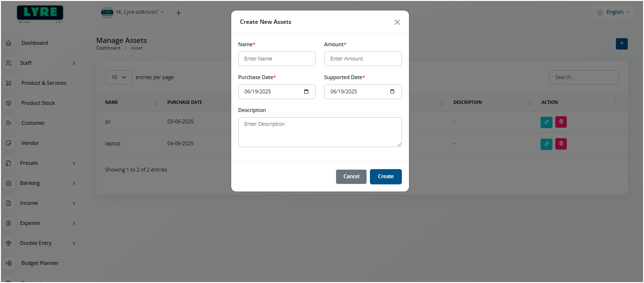
Task: Open the entries per page dropdown
Action: 118,77
